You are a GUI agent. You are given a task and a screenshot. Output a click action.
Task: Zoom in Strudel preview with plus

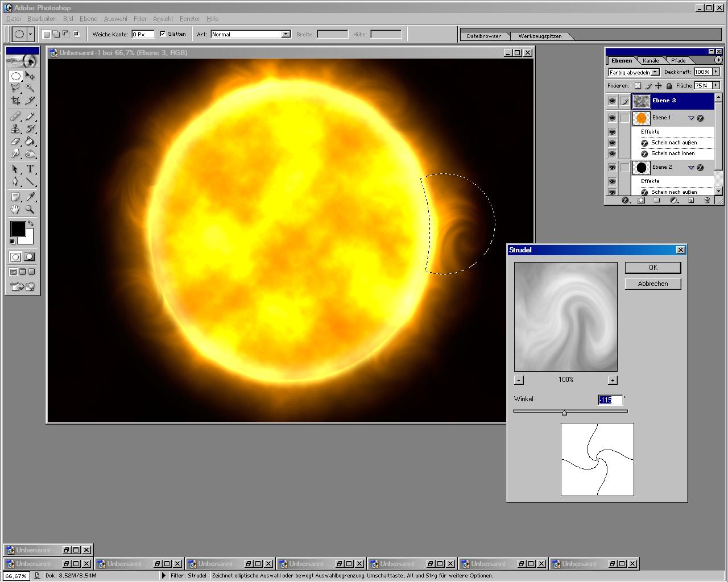click(613, 380)
